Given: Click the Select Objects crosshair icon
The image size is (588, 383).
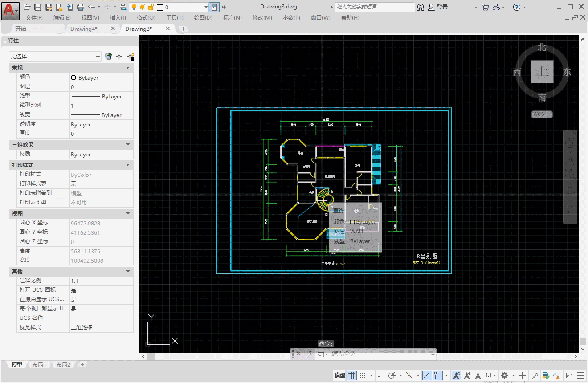Looking at the screenshot, I should 119,57.
